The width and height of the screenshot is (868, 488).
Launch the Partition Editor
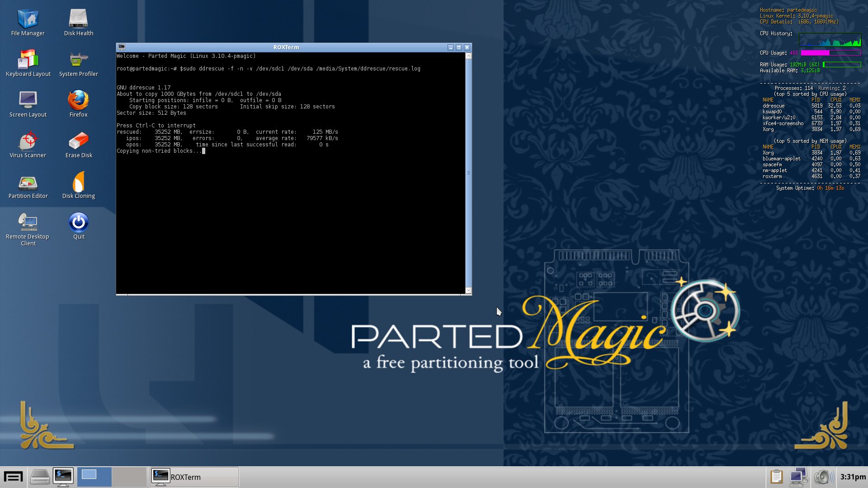pyautogui.click(x=28, y=182)
